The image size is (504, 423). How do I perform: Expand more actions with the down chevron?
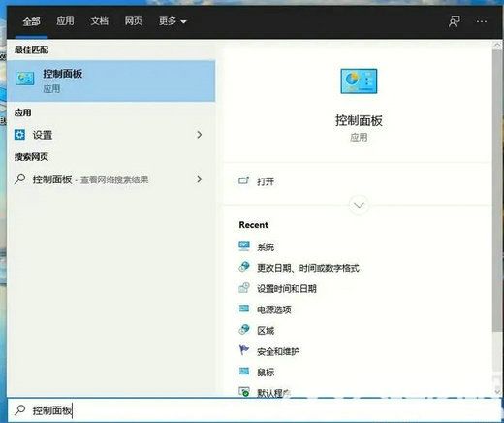point(359,205)
